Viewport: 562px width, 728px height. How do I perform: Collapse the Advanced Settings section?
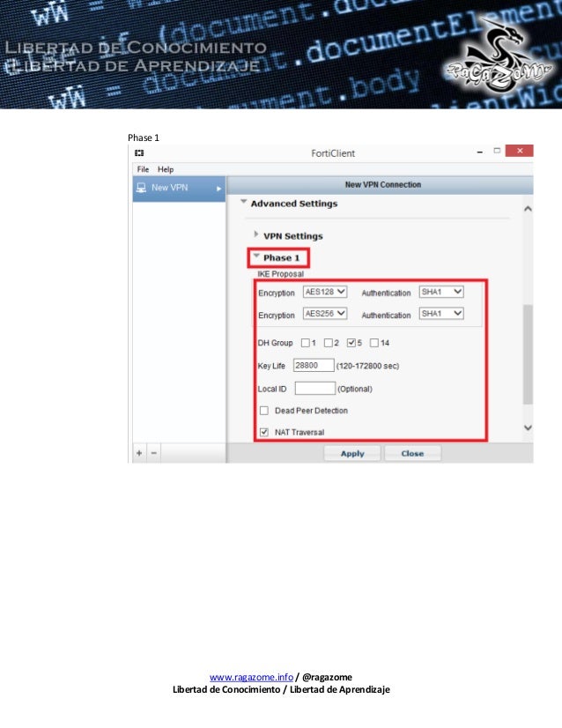pyautogui.click(x=244, y=202)
